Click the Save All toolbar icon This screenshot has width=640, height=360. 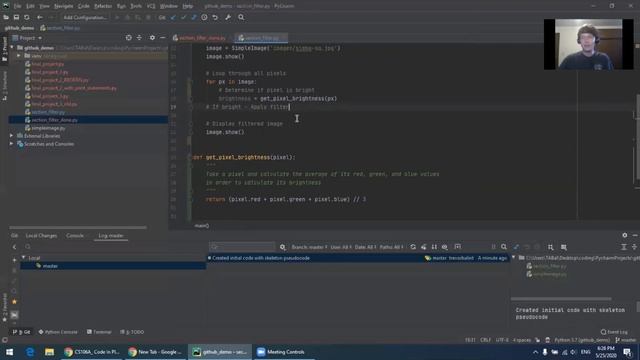click(16, 18)
